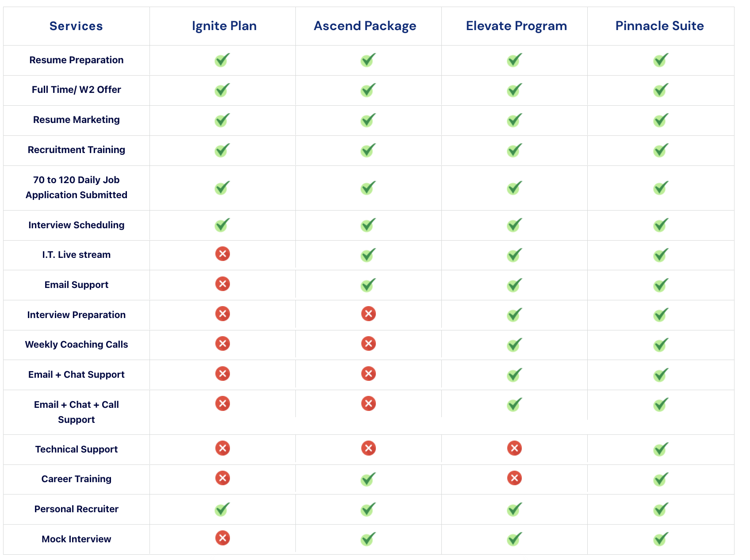Click the Ignite Plan Personal Recruiter checkmark
The width and height of the screenshot is (750, 560).
click(222, 509)
